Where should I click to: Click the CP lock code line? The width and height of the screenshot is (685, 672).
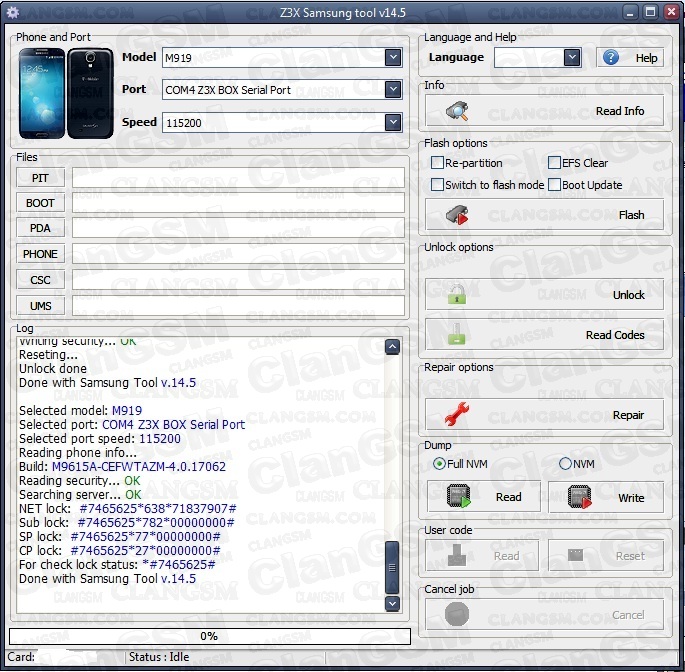tap(120, 551)
